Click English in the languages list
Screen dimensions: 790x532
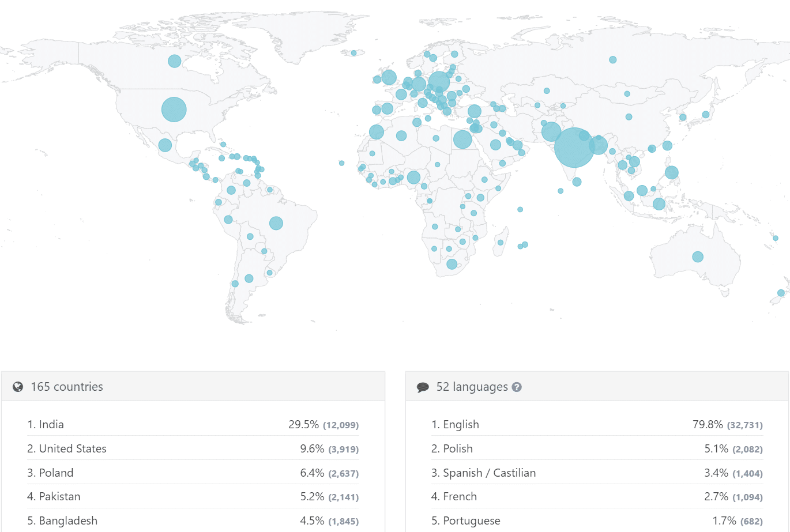tap(461, 425)
